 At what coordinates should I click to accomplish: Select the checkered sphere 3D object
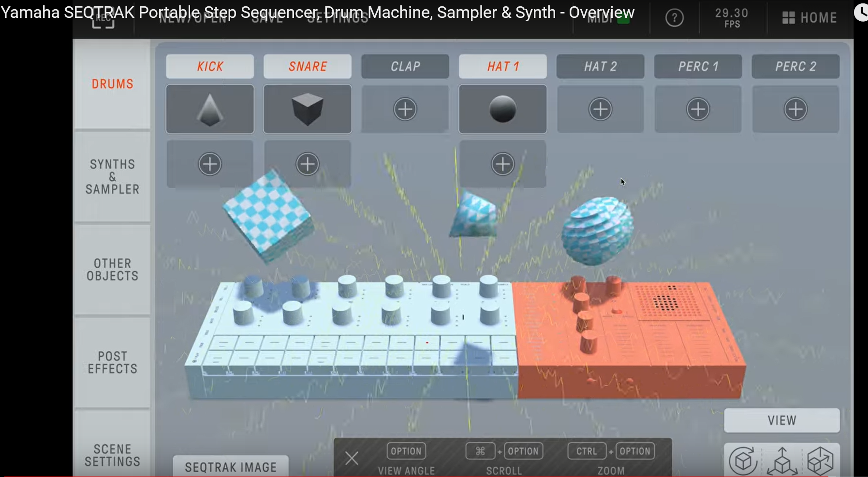click(598, 231)
